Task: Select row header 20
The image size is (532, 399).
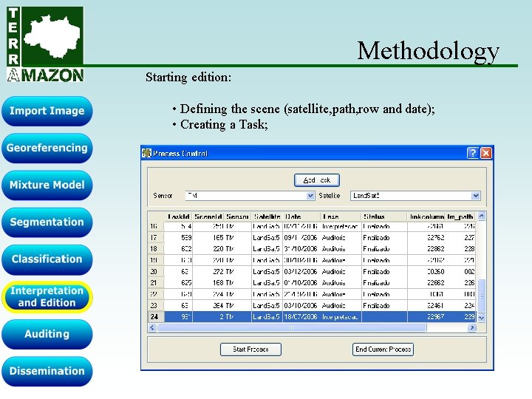Action: coord(156,271)
